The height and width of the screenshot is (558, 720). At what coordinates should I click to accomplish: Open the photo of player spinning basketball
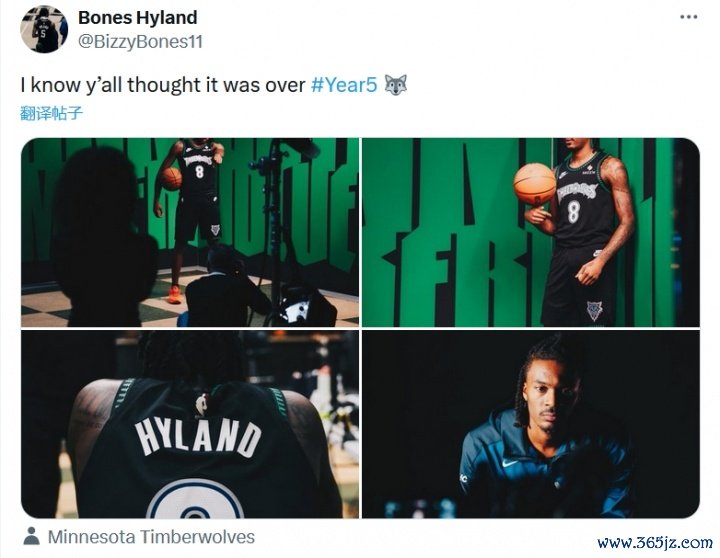[x=531, y=232]
